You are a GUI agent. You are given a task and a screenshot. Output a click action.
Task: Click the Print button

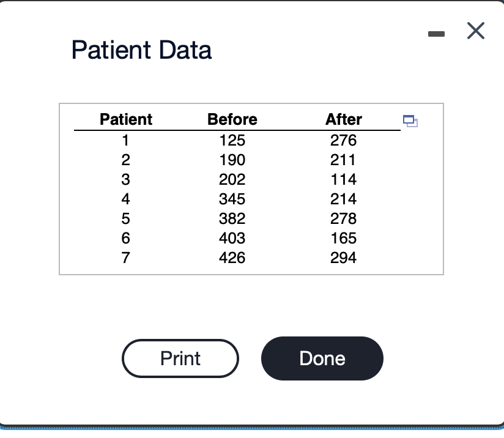[180, 358]
